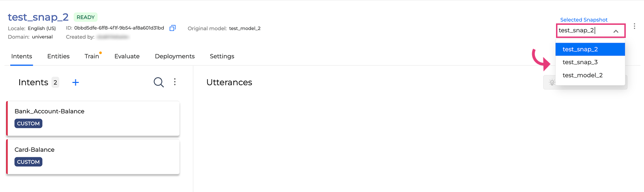This screenshot has height=192, width=644.
Task: Switch to the Settings tab
Action: pyautogui.click(x=222, y=56)
